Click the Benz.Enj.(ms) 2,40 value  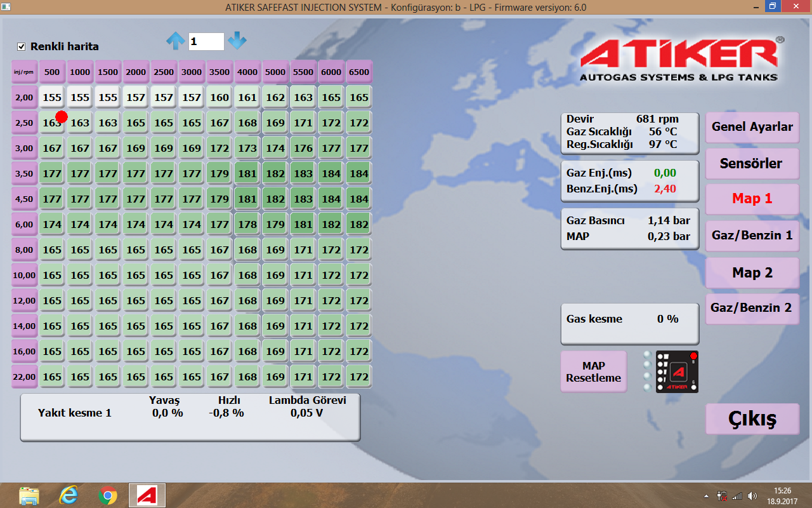(x=665, y=189)
